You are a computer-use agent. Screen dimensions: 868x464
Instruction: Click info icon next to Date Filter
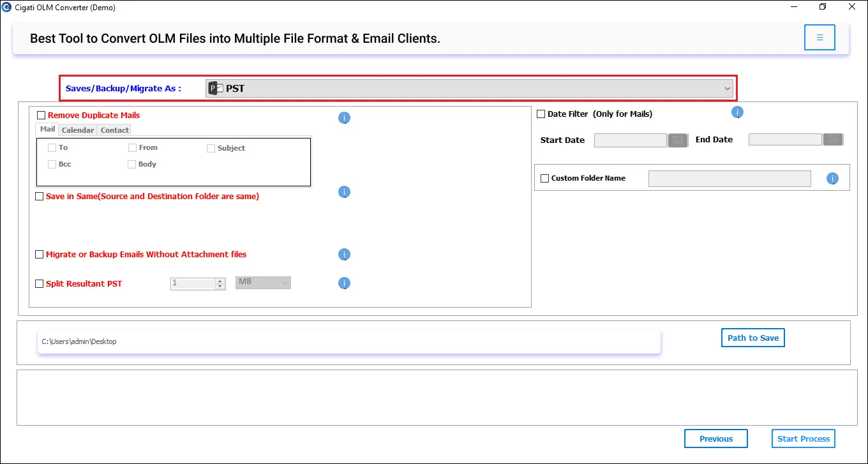pos(737,113)
